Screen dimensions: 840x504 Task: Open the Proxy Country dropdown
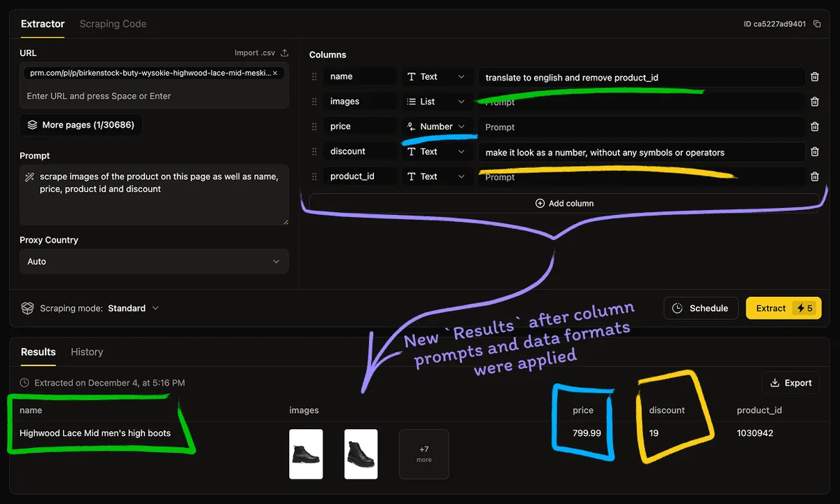(x=154, y=261)
